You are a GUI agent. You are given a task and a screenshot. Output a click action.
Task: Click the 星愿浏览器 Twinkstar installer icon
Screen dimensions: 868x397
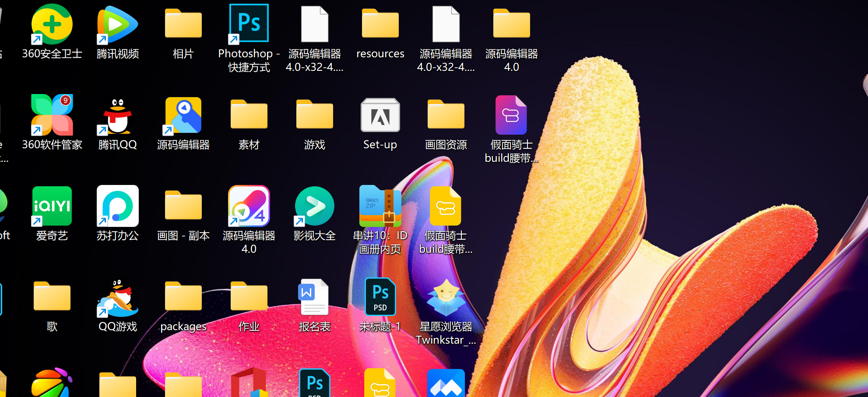pos(446,298)
